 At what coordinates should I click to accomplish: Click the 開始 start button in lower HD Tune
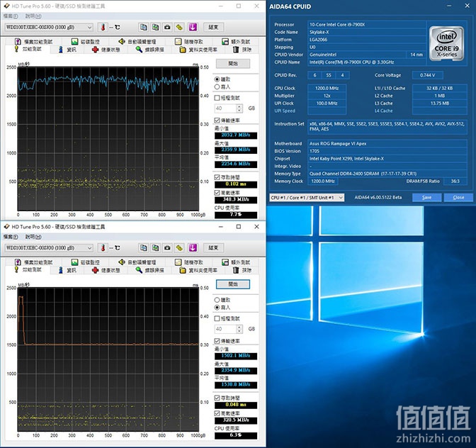coord(233,284)
